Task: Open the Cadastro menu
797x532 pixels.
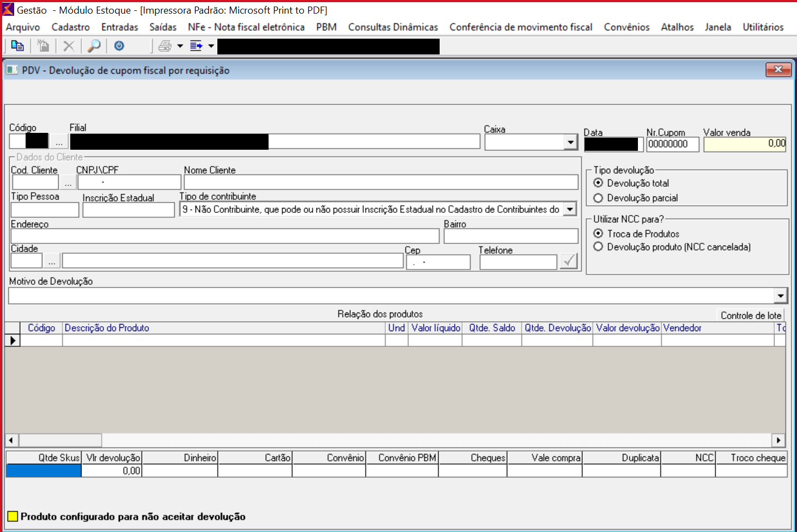Action: [70, 27]
